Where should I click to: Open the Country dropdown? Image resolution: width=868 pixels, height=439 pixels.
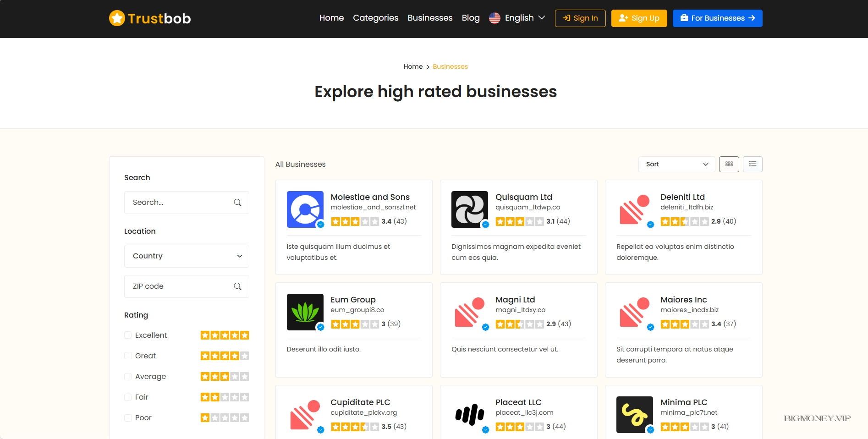pos(187,256)
